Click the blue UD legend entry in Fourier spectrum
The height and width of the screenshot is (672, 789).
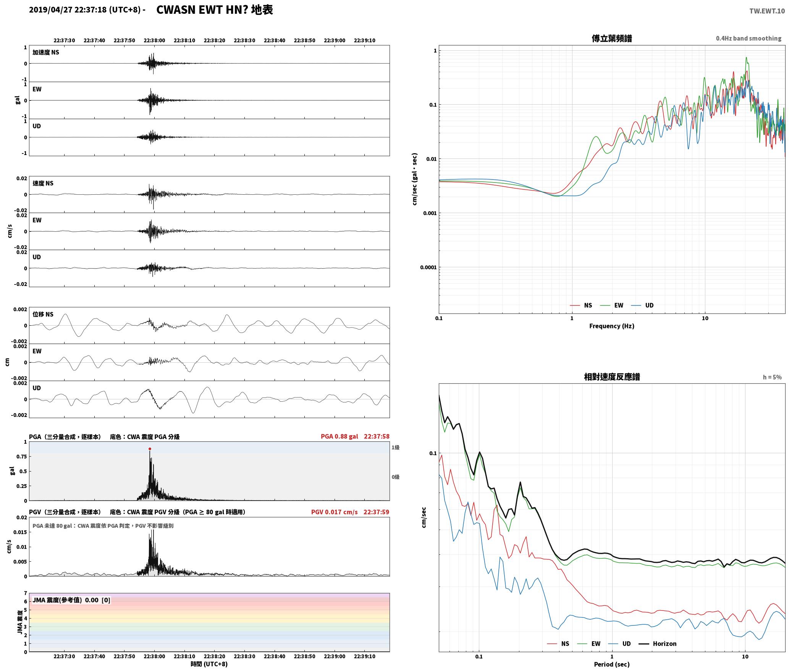(x=642, y=305)
